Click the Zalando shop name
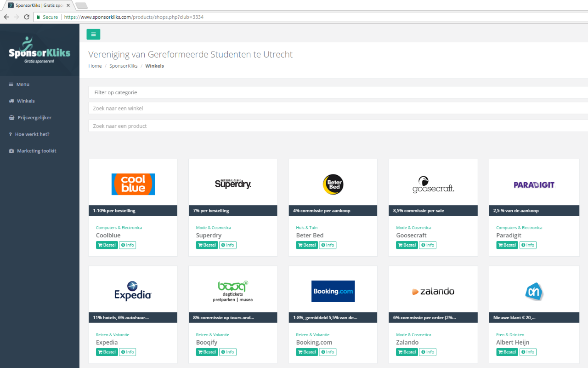Image resolution: width=588 pixels, height=368 pixels. (407, 342)
